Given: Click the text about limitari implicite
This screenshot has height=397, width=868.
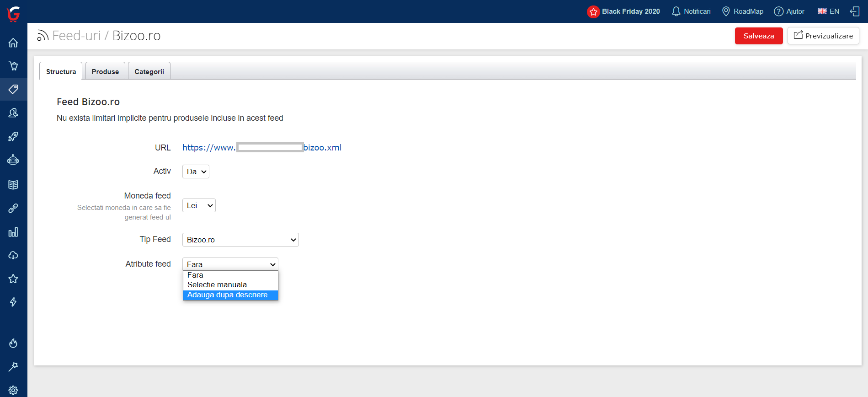Looking at the screenshot, I should click(170, 118).
